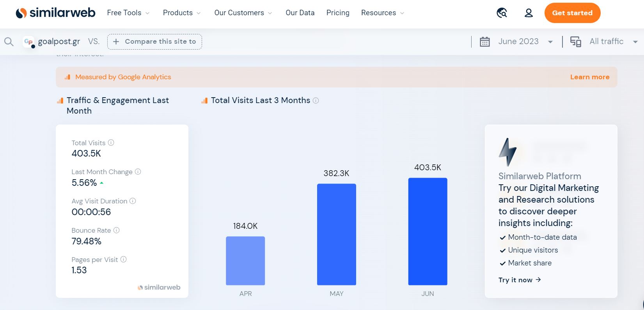644x310 pixels.
Task: Click the Market share list item
Action: coord(526,263)
